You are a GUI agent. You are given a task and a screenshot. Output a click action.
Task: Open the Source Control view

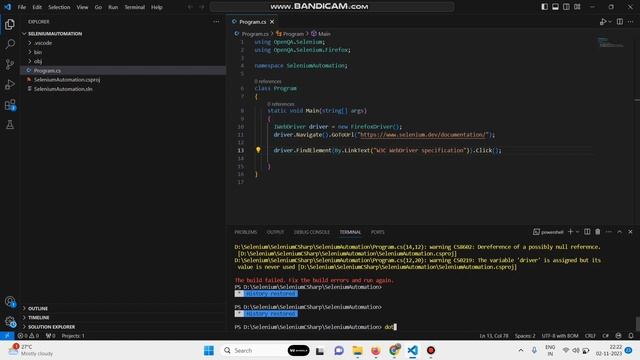[10, 64]
